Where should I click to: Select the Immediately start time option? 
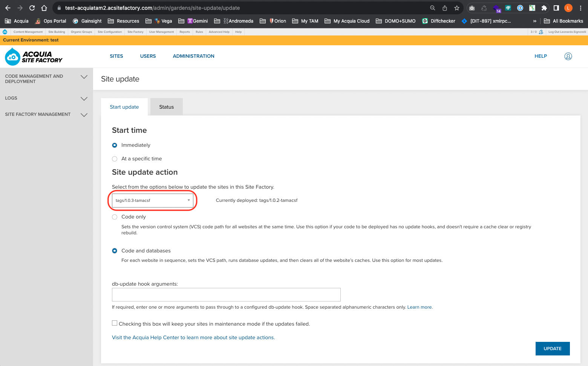point(115,145)
